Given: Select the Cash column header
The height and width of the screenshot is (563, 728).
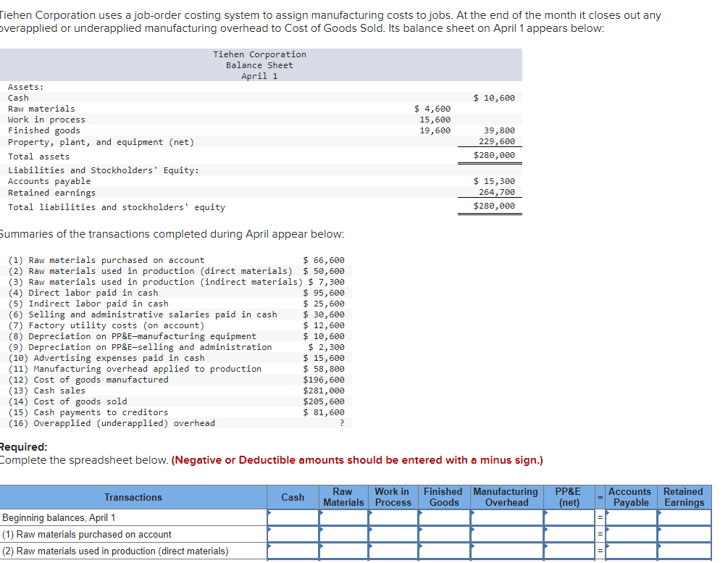Looking at the screenshot, I should [x=293, y=497].
